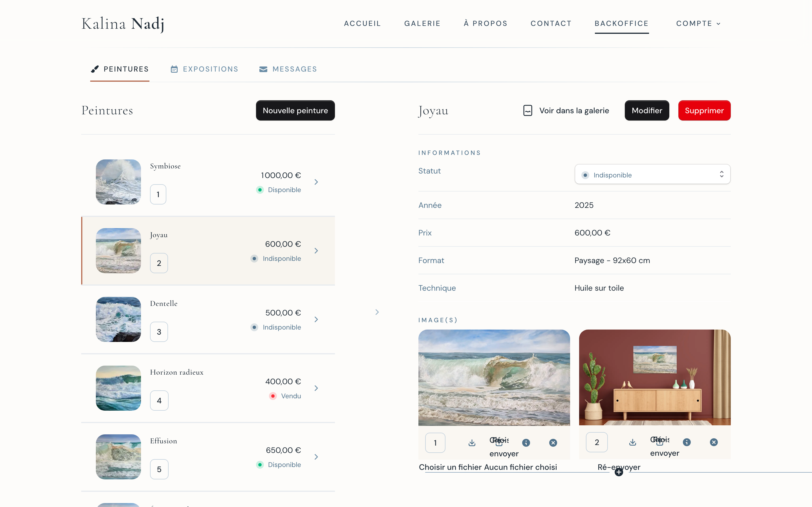Image resolution: width=812 pixels, height=507 pixels.
Task: Delete the second image with X icon
Action: coord(714,442)
